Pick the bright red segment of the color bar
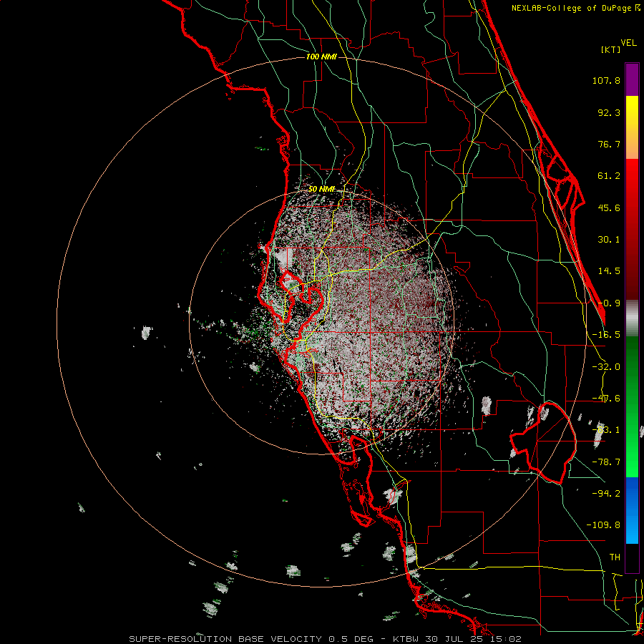Screen dimensions: 644x644 (632, 177)
